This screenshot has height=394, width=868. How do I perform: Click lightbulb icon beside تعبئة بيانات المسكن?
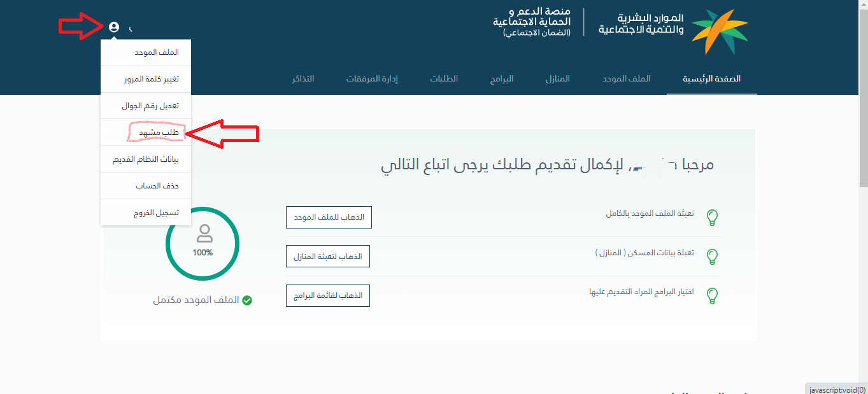[713, 257]
